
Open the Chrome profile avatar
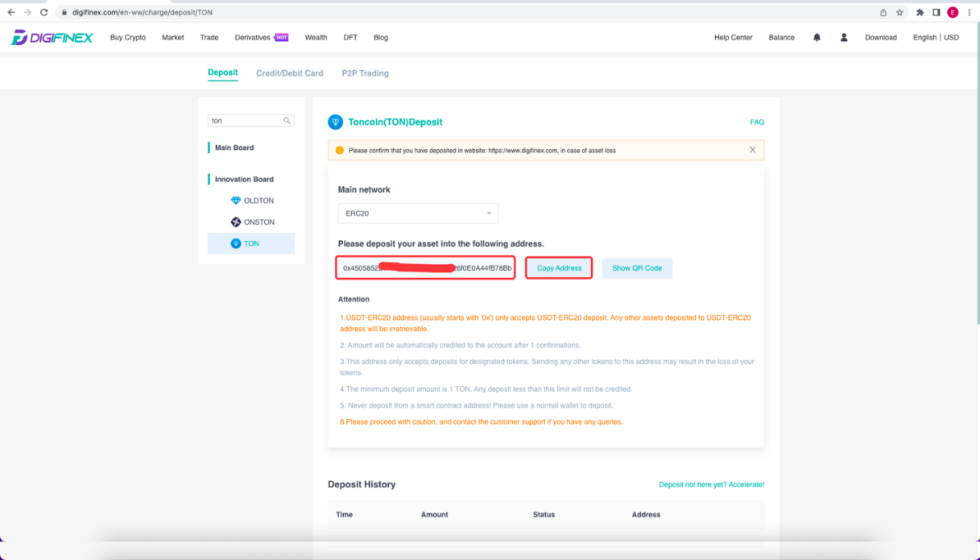pyautogui.click(x=952, y=12)
